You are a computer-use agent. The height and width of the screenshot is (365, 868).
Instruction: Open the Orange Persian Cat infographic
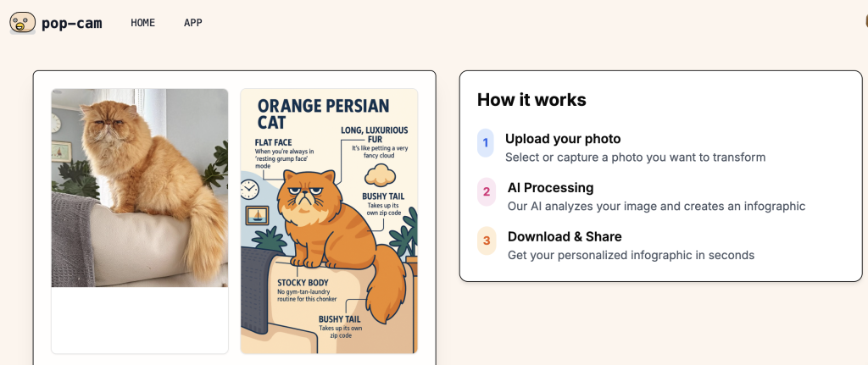pos(329,221)
